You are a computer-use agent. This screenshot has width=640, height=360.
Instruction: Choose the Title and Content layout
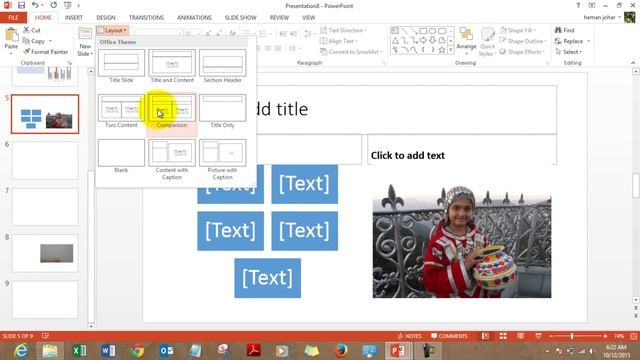pyautogui.click(x=172, y=66)
